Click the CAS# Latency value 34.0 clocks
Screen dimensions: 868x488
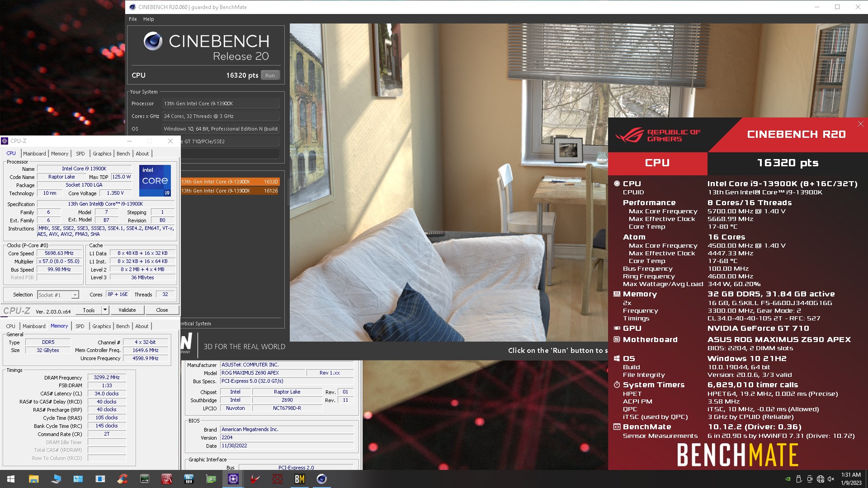(107, 394)
